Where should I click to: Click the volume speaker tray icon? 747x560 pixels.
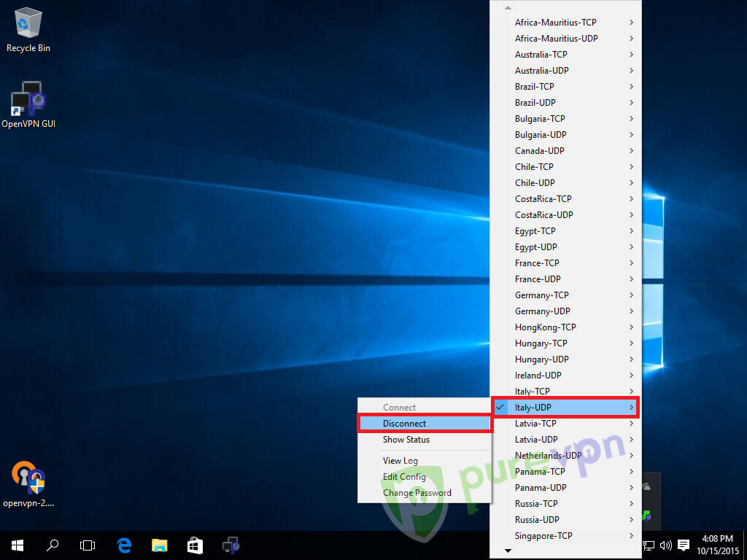pos(665,545)
